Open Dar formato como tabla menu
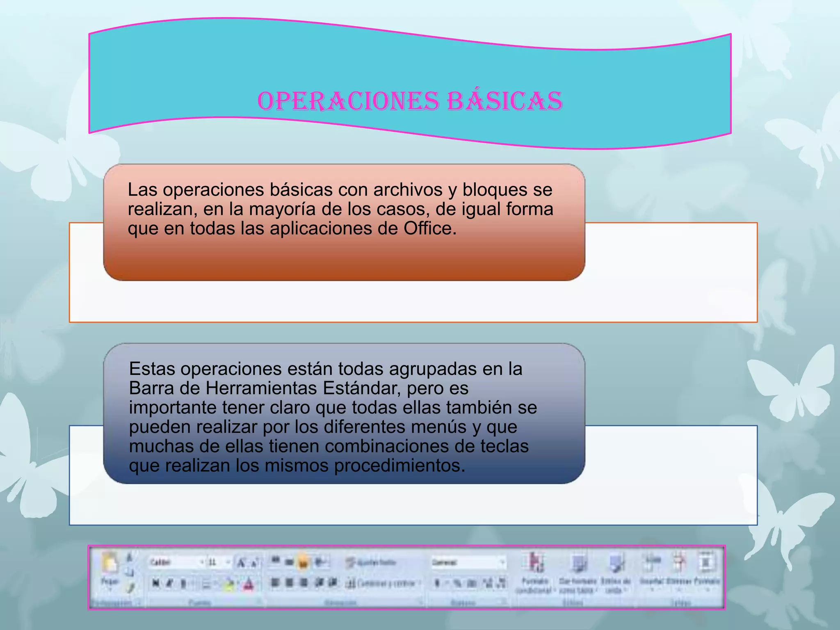The width and height of the screenshot is (840, 630). 577,573
